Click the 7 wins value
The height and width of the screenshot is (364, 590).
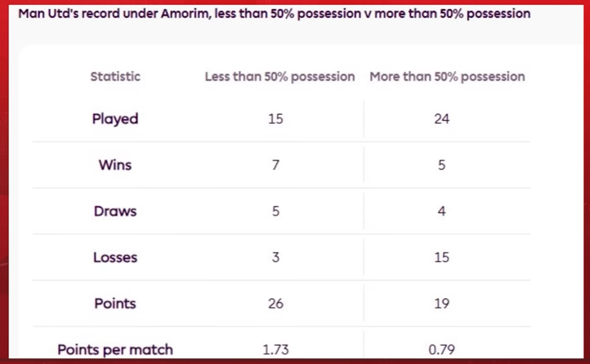pos(276,165)
